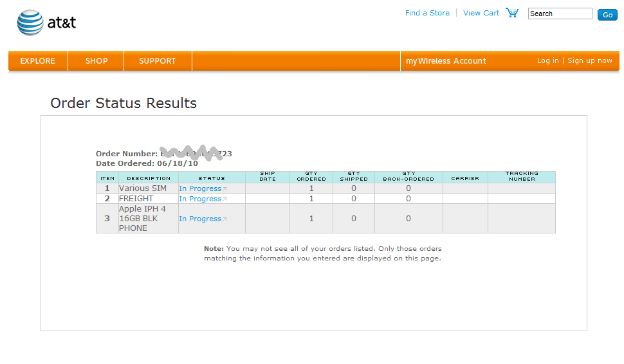Click into the Search input field
The image size is (624, 364).
point(560,14)
